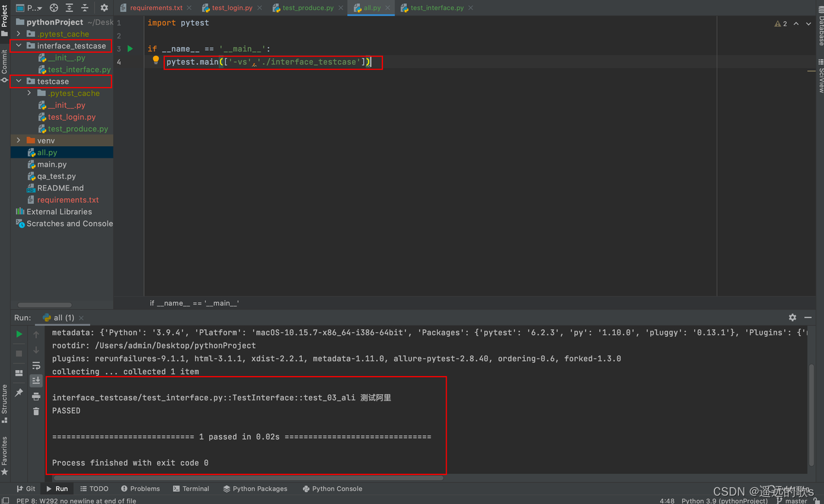Select Scratches and Consoles node
The height and width of the screenshot is (504, 824).
click(64, 223)
